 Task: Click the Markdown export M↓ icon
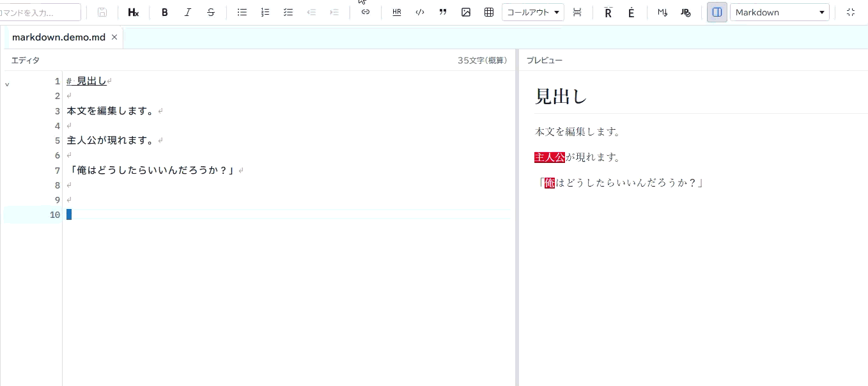tap(663, 12)
